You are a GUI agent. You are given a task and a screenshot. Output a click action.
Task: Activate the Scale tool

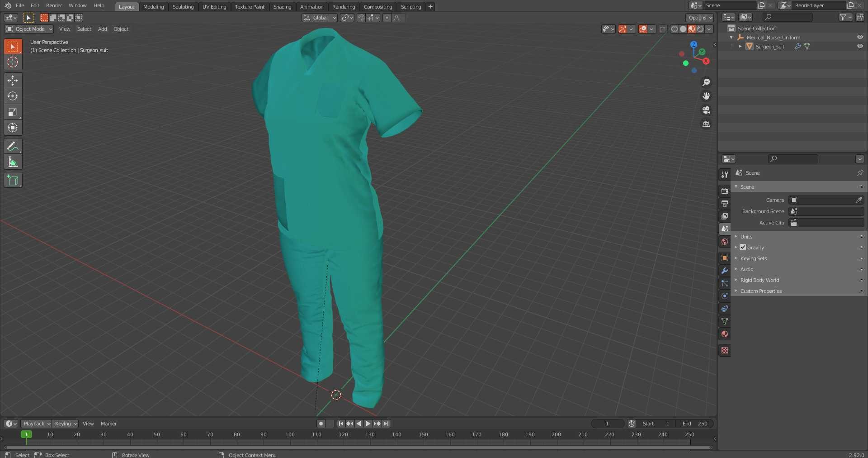click(13, 112)
